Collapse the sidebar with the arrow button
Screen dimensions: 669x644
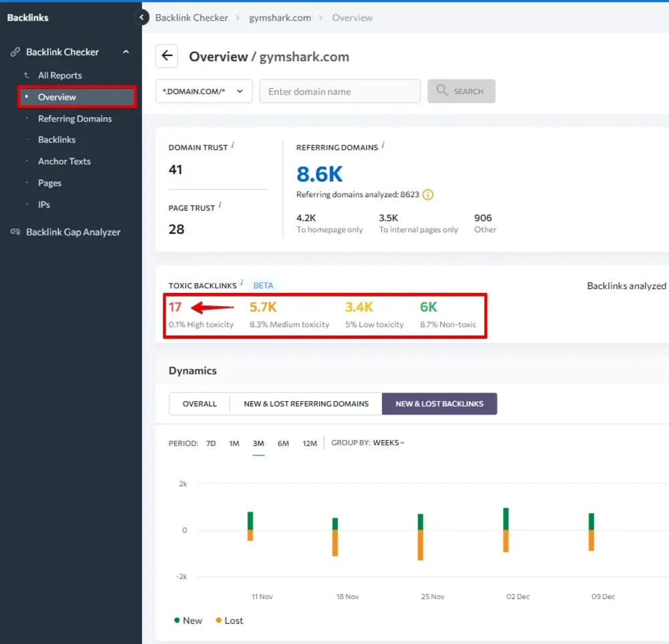[x=142, y=17]
